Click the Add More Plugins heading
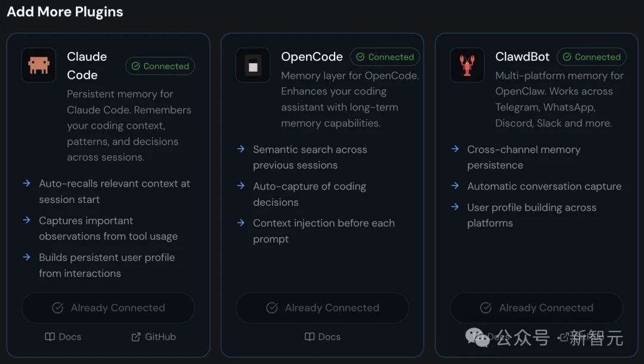 (65, 12)
